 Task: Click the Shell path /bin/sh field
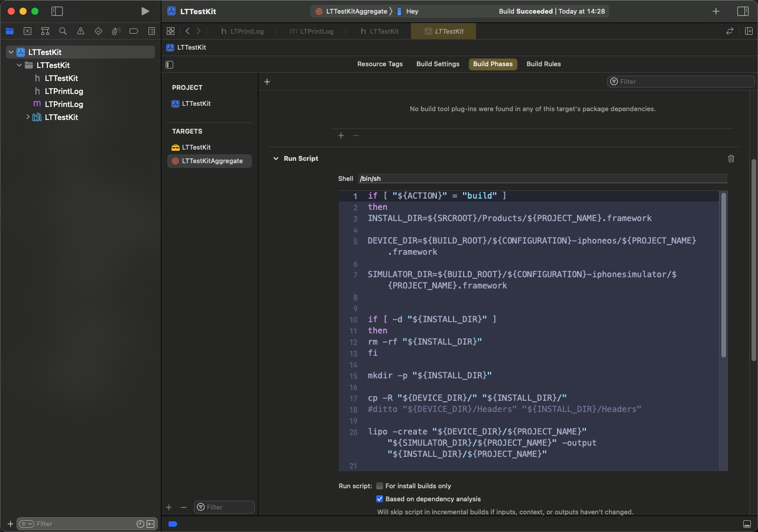(542, 179)
